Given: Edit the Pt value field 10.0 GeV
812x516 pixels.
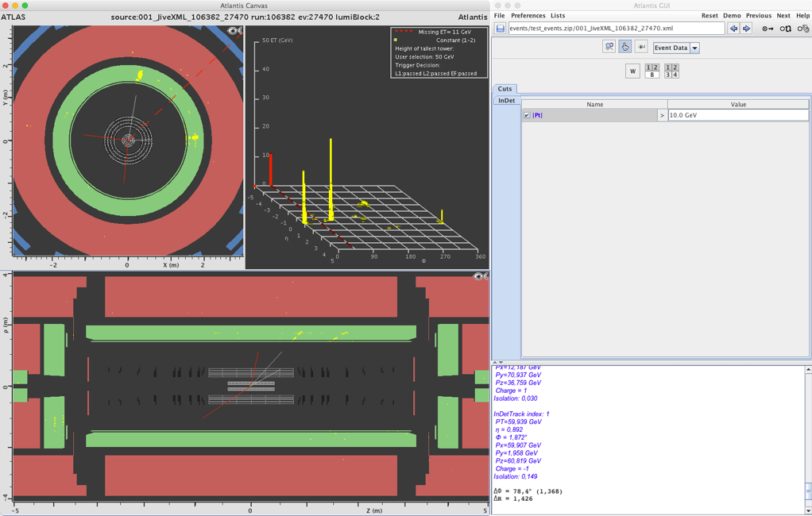Looking at the screenshot, I should 737,115.
